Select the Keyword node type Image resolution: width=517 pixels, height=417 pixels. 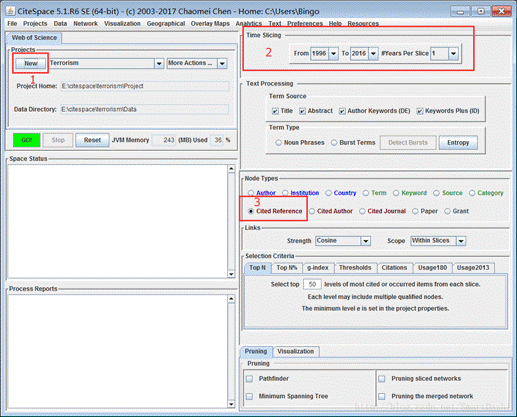point(396,193)
